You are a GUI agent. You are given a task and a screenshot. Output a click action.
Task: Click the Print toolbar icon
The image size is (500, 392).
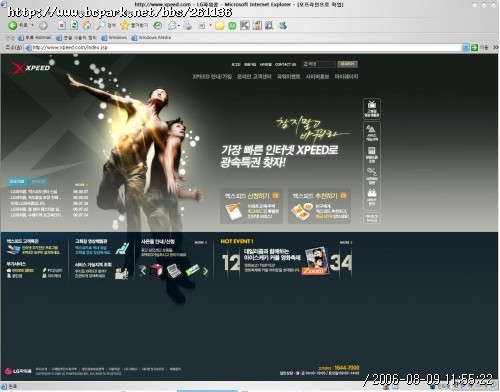[188, 25]
